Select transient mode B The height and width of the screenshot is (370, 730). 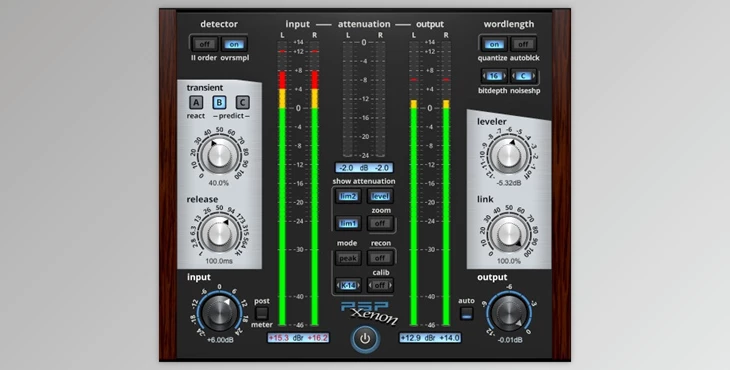[219, 102]
